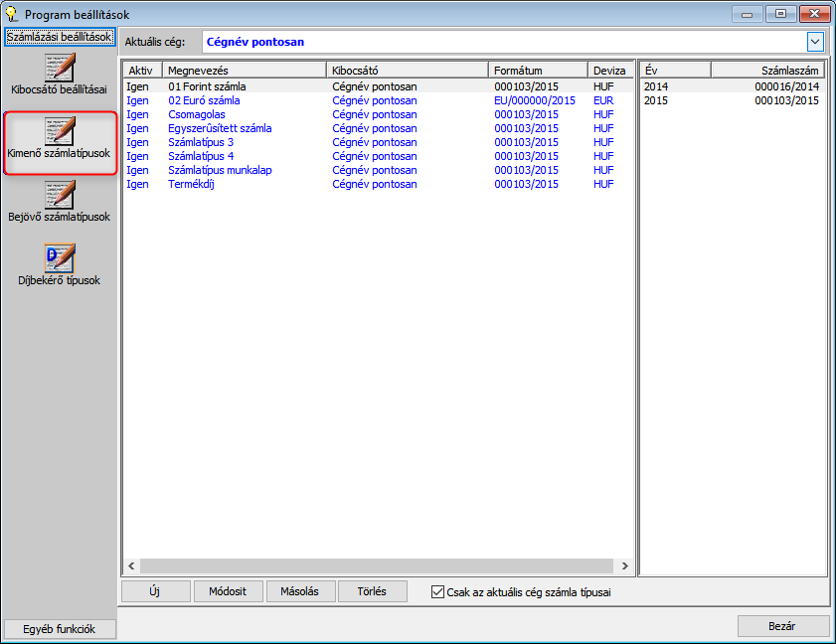Select Egyszerűsített számla row

pyautogui.click(x=378, y=128)
